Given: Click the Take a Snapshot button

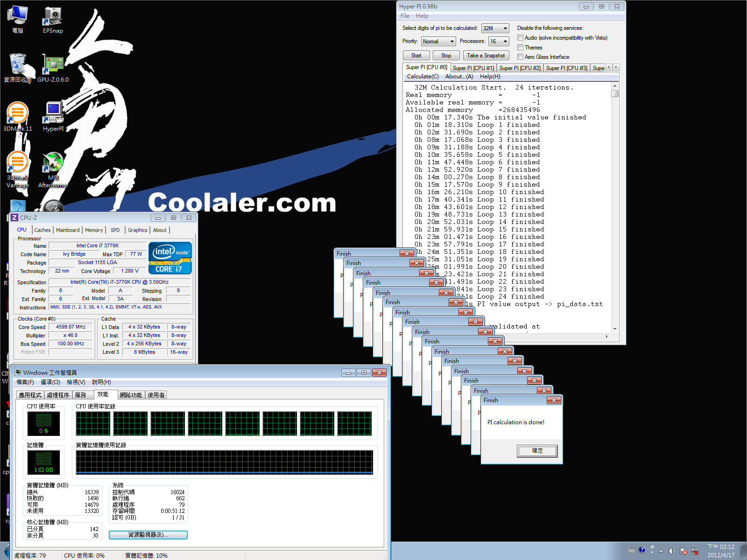Looking at the screenshot, I should click(486, 55).
